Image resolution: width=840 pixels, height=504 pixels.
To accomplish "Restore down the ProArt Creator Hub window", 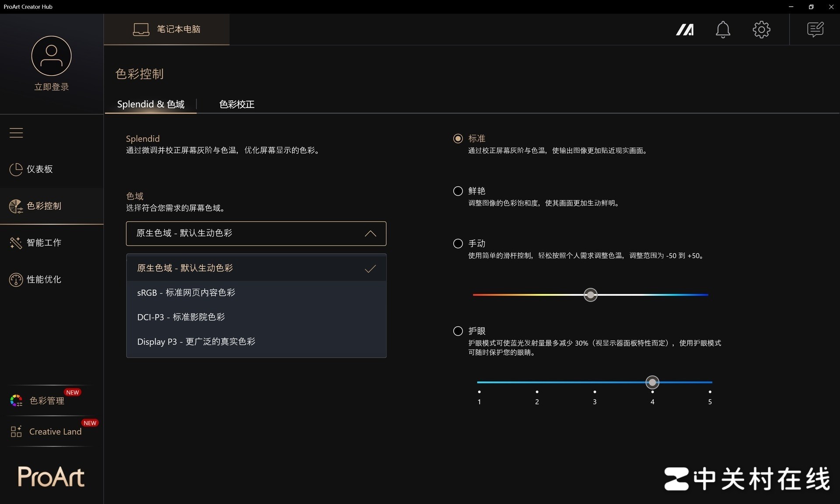I will click(811, 7).
